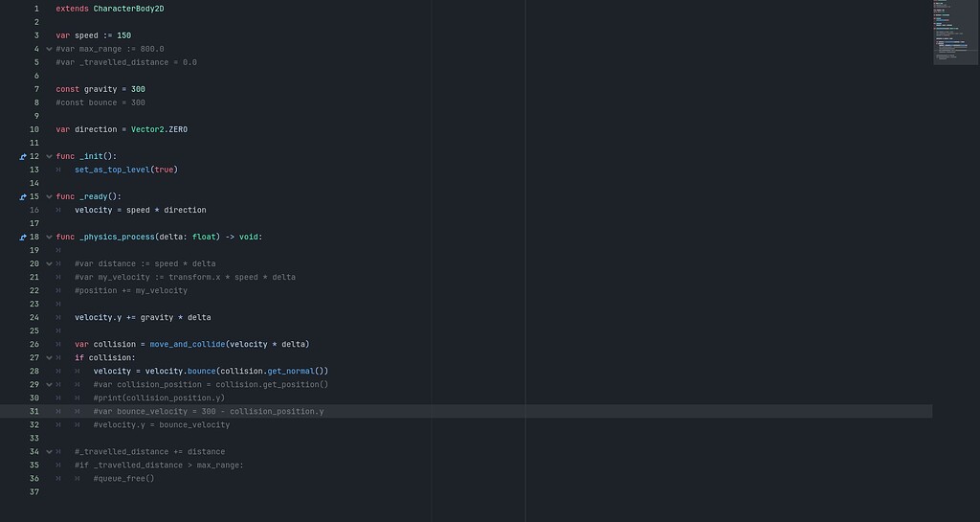Click the override icon beside func _init
Image resolution: width=980 pixels, height=522 pixels.
[x=23, y=156]
